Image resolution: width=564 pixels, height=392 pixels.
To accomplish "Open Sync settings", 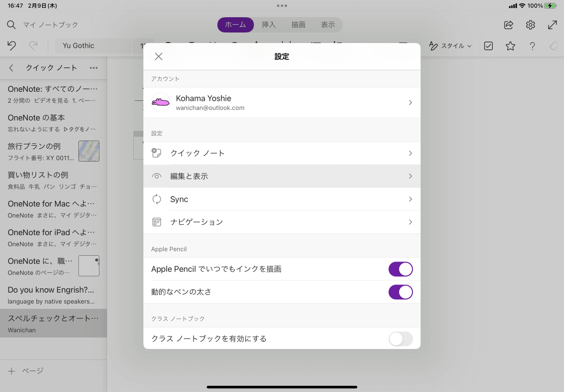I will pyautogui.click(x=282, y=199).
